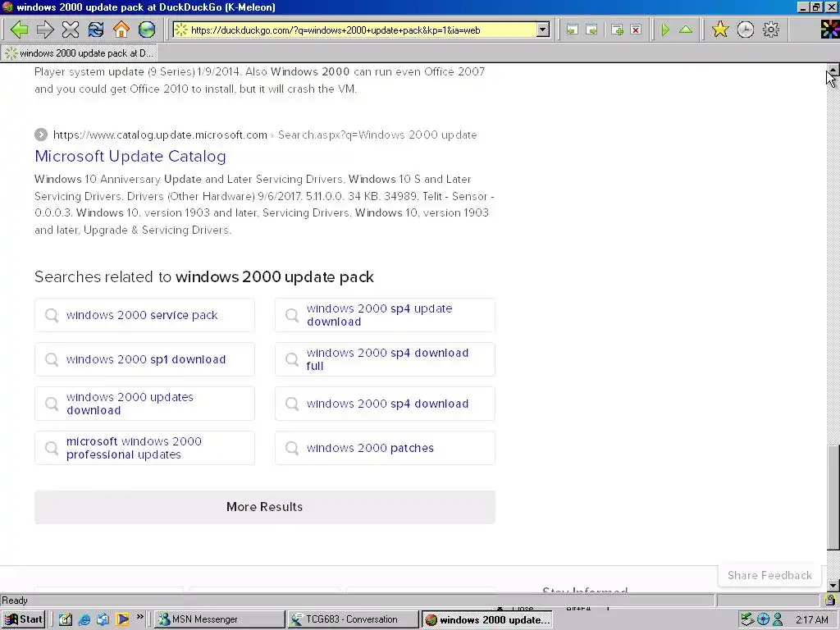Open preferences with the gear icon
Viewport: 840px width, 630px height.
pos(771,30)
